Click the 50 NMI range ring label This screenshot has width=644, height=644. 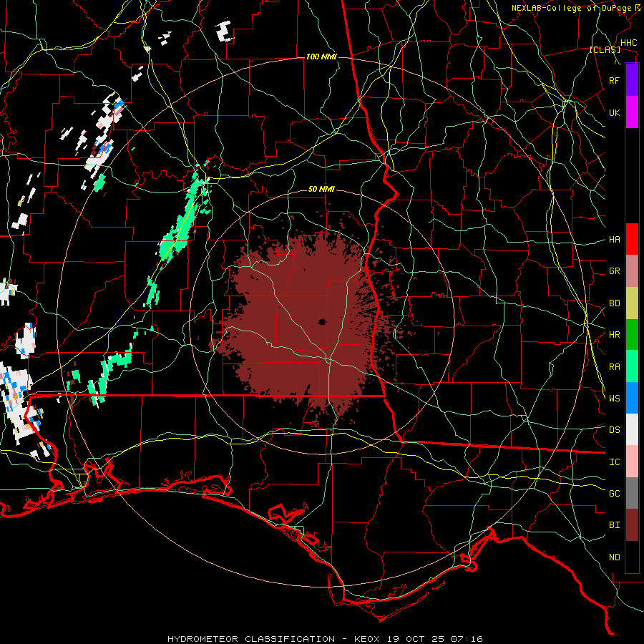click(x=321, y=190)
